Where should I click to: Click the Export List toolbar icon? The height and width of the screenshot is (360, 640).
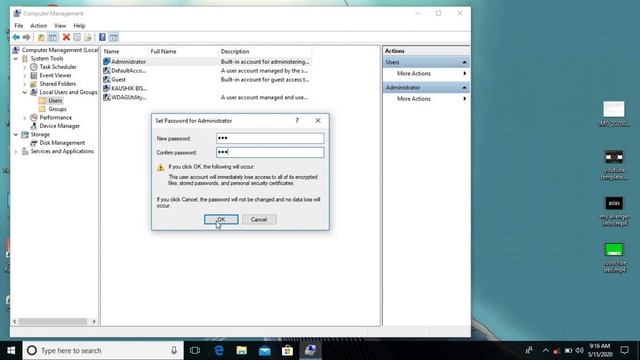click(88, 38)
